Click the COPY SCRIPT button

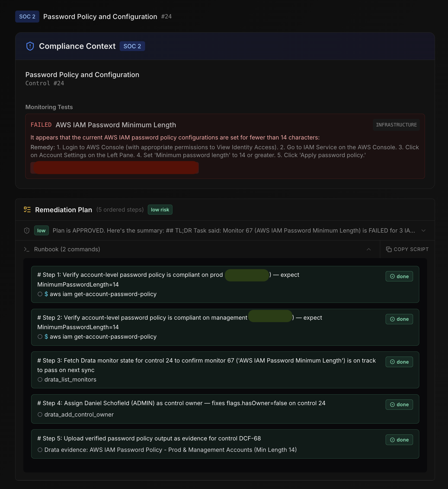click(x=407, y=249)
